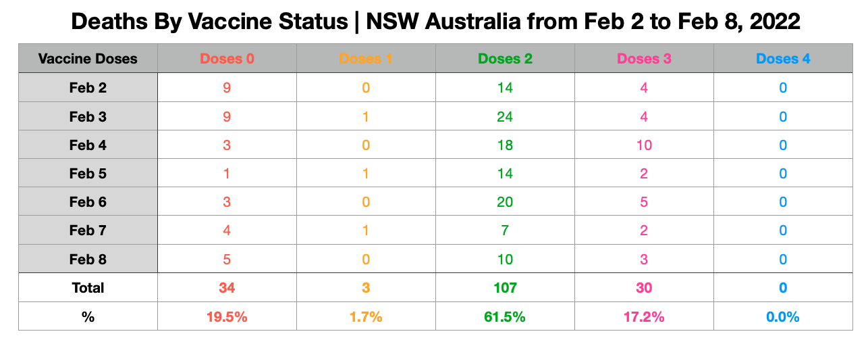
Task: Select the Feb 2 row label
Action: pos(88,88)
